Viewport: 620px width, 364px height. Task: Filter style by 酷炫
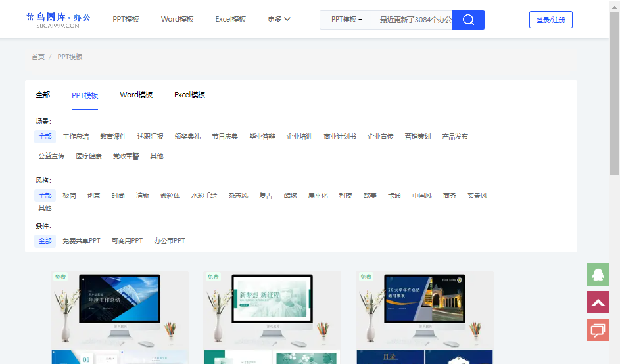coord(290,196)
